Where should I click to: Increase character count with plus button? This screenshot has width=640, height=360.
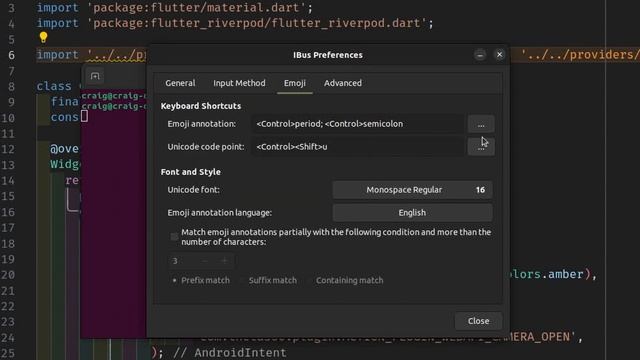224,260
